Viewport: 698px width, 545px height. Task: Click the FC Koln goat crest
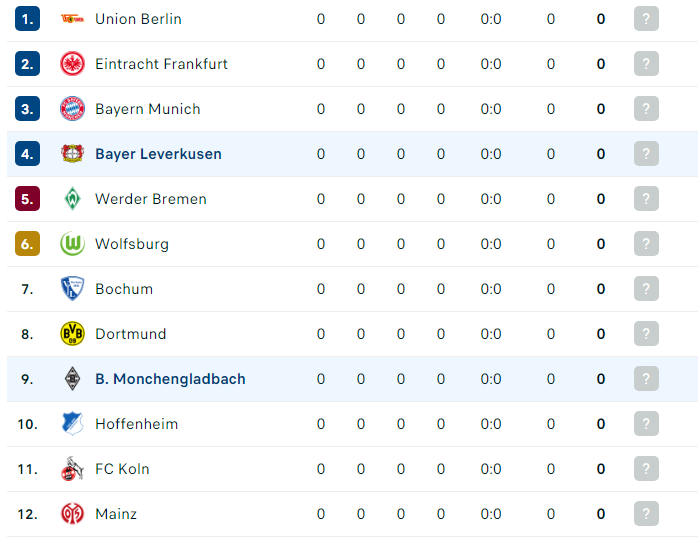coord(72,468)
